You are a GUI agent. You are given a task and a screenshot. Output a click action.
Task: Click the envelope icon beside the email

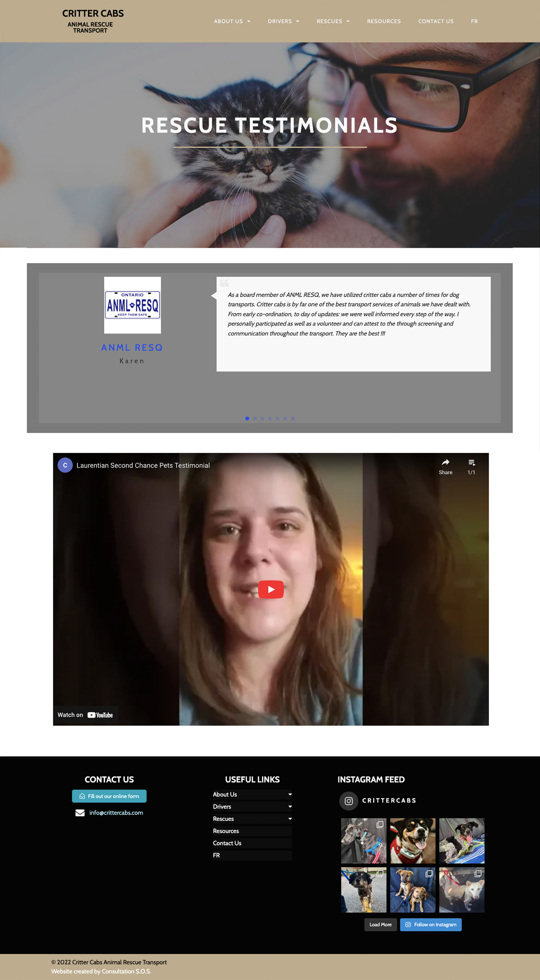pyautogui.click(x=80, y=813)
